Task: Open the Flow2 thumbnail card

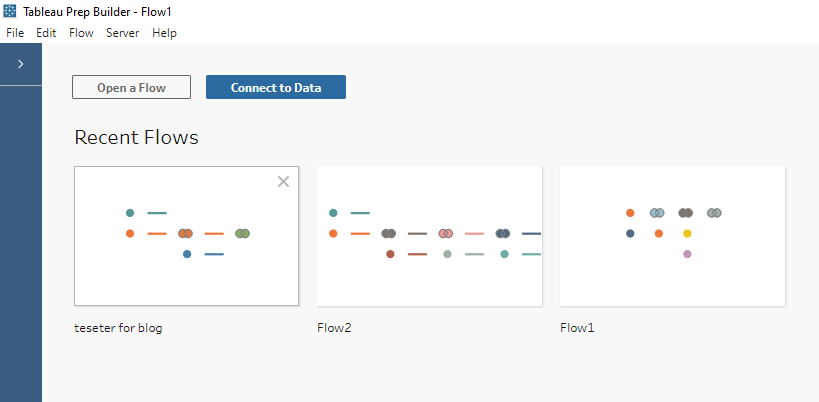Action: click(x=429, y=236)
